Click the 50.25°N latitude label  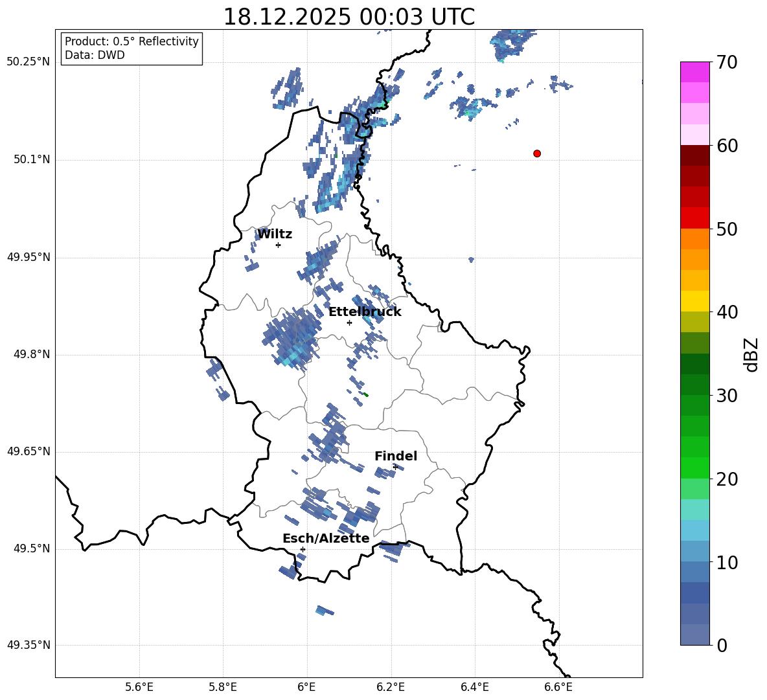(29, 62)
